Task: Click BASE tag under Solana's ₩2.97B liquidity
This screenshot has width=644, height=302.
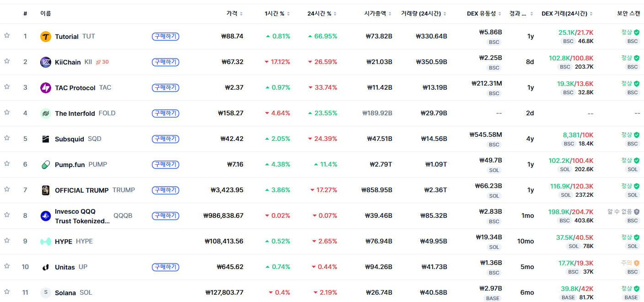Action: click(x=493, y=298)
